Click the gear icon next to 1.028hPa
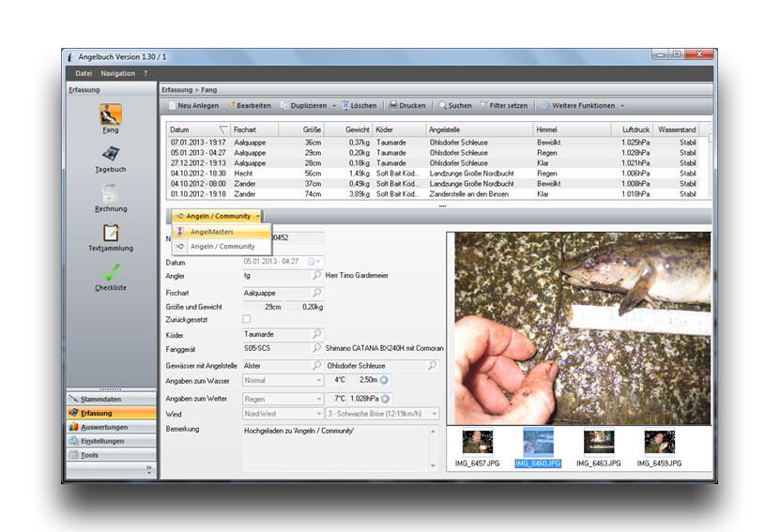780x532 pixels. [x=385, y=399]
